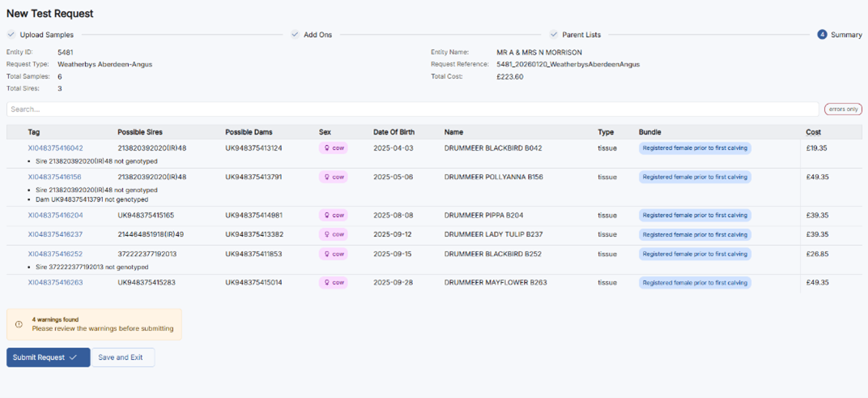This screenshot has height=398, width=868.
Task: Click the Upload Samples step checkmark icon
Action: tap(11, 34)
